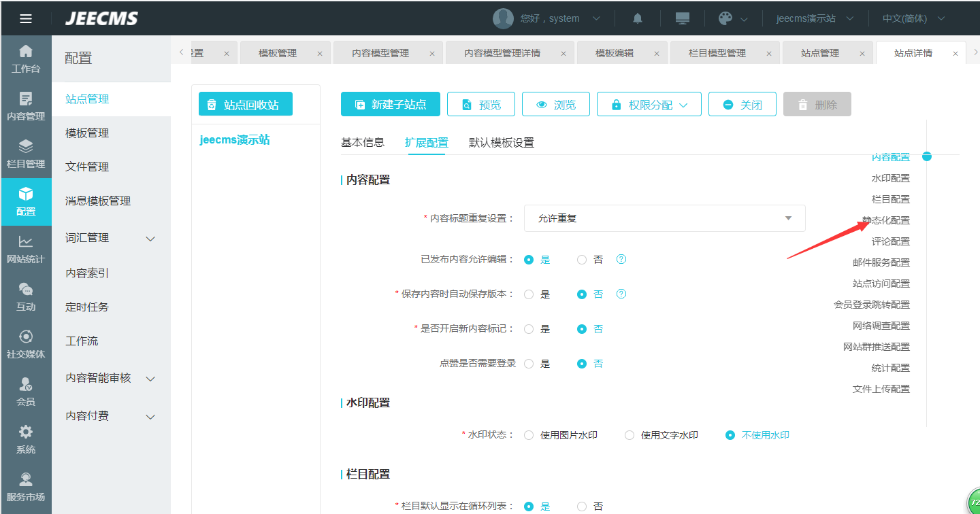Jump to 静态化配置 anchor link
Viewport: 980px width, 514px height.
coord(885,220)
